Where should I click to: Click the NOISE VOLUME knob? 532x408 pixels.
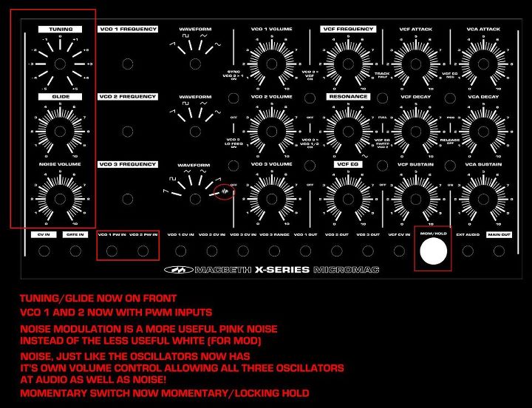[60, 199]
